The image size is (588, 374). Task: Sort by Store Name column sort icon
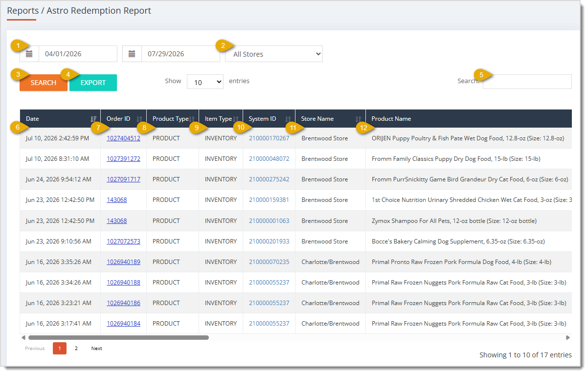pyautogui.click(x=359, y=119)
